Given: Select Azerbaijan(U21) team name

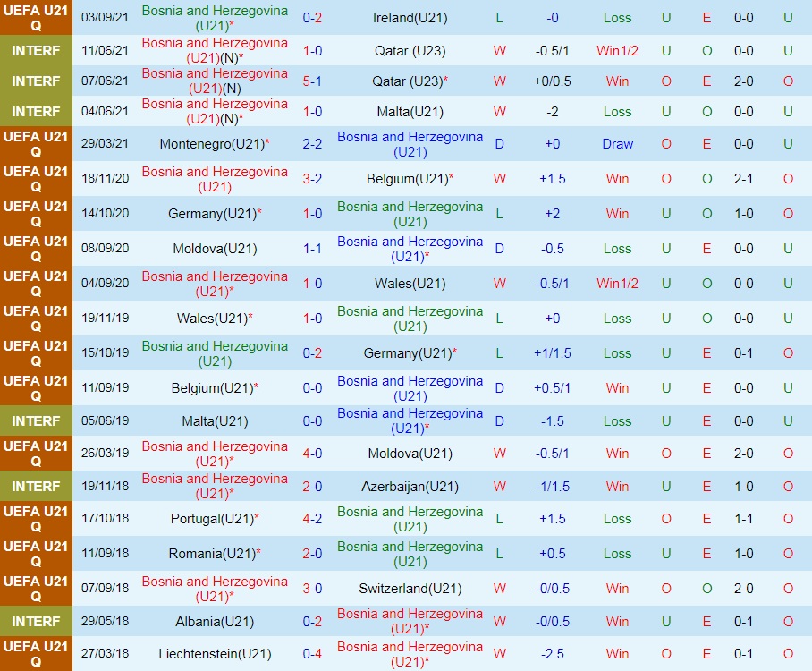Looking at the screenshot, I should pos(410,487).
